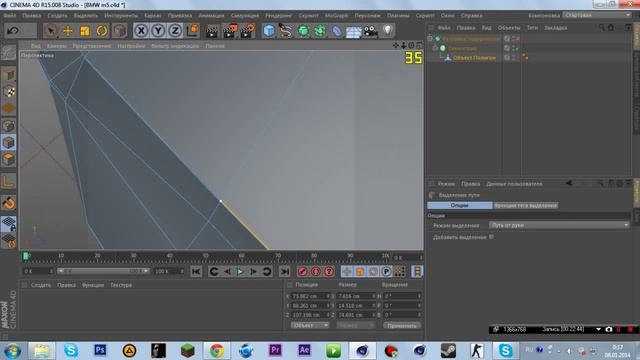Add a camera object from toolbar

point(371,31)
